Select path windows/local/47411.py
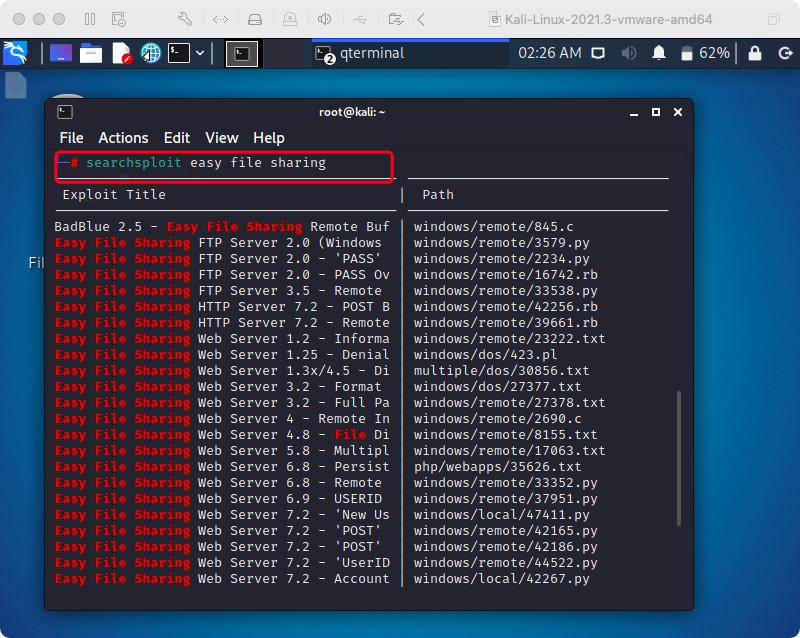This screenshot has width=800, height=638. point(502,514)
